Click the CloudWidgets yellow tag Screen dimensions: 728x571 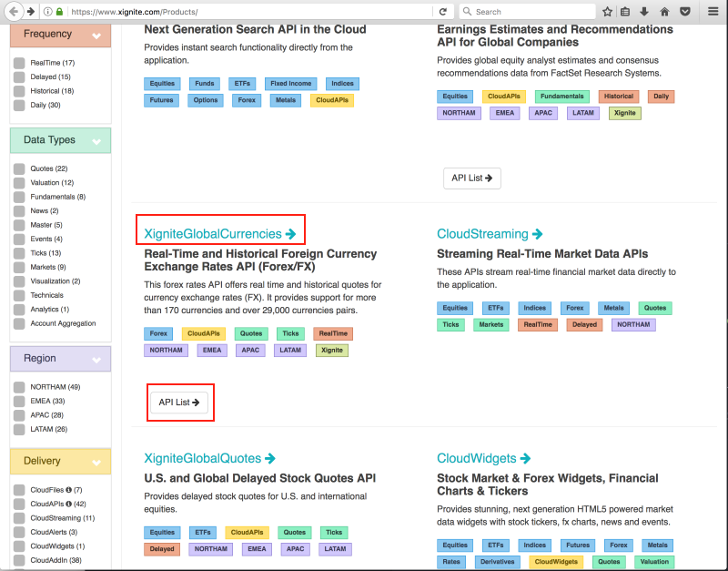556,562
